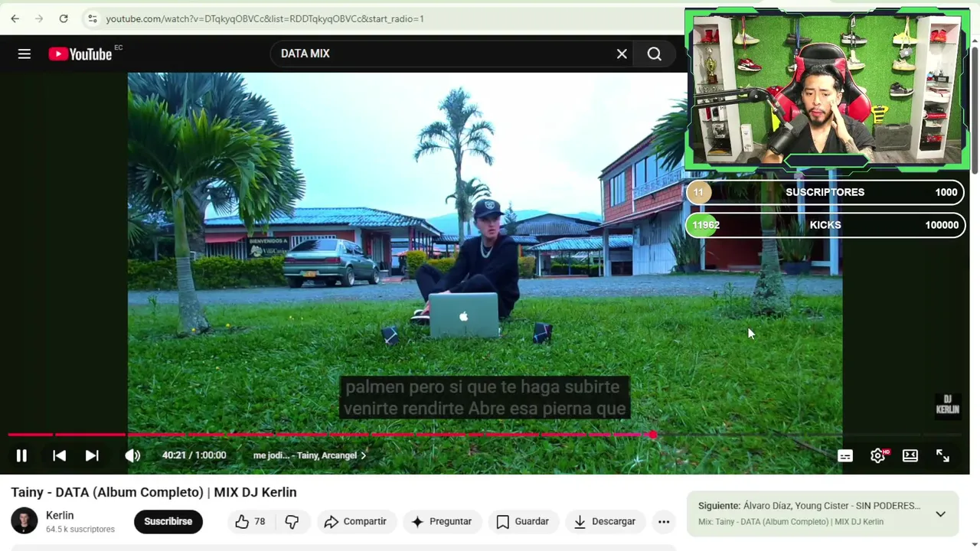Dislike the video
The height and width of the screenshot is (551, 980).
[292, 521]
